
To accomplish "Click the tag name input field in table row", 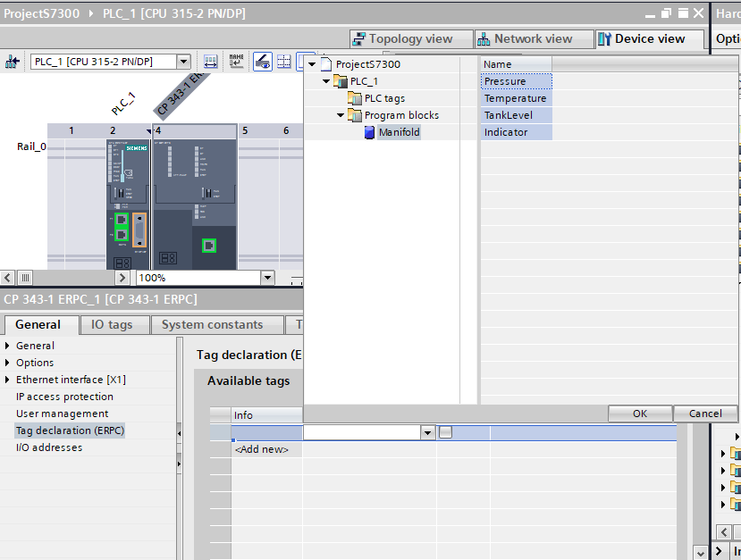I will 362,432.
